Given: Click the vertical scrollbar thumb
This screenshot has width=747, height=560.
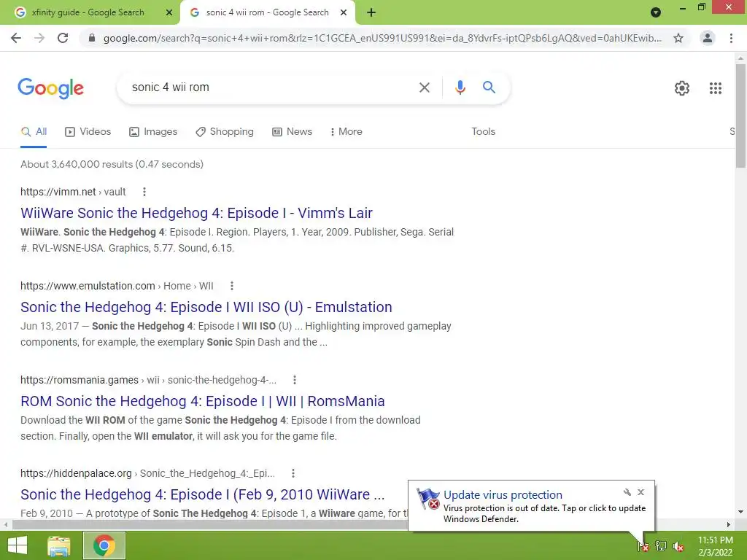Looking at the screenshot, I should point(740,116).
